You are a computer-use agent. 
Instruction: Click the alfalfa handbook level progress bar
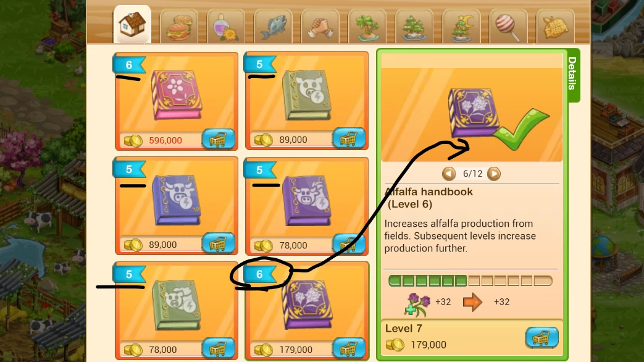470,281
